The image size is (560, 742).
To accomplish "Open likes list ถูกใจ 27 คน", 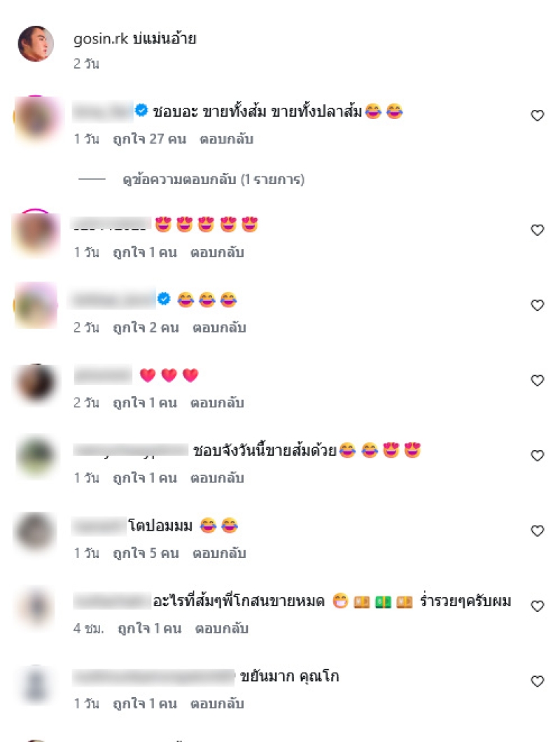I will coord(149,139).
